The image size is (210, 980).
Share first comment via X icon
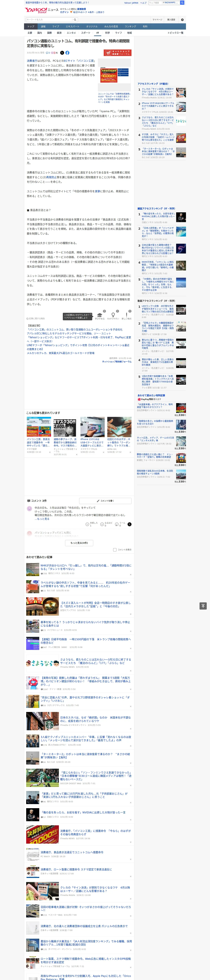click(130, 524)
